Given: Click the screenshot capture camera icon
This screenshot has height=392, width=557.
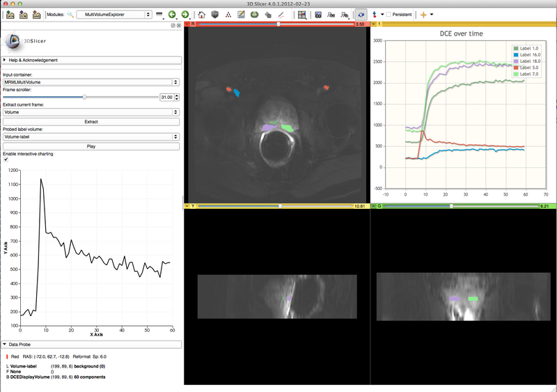Looking at the screenshot, I should click(317, 14).
